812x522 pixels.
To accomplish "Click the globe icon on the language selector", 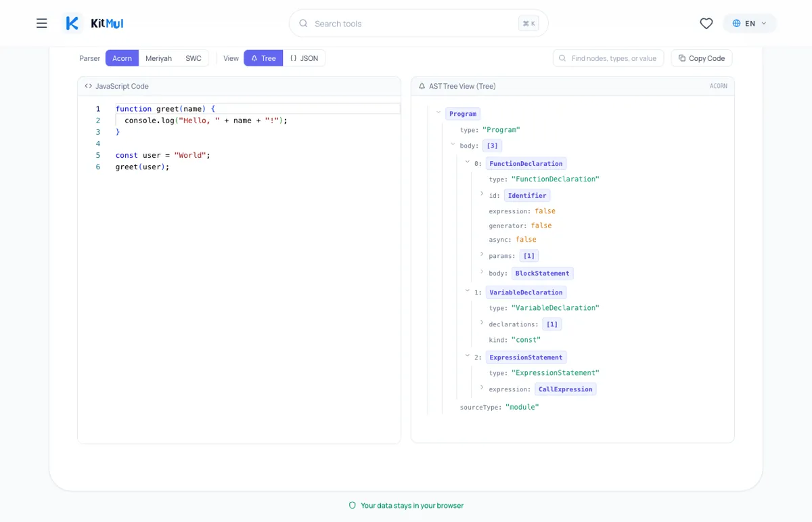I will [736, 22].
